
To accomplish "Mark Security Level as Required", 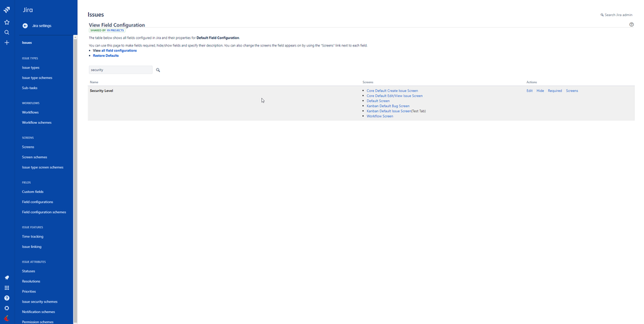I will click(x=555, y=91).
